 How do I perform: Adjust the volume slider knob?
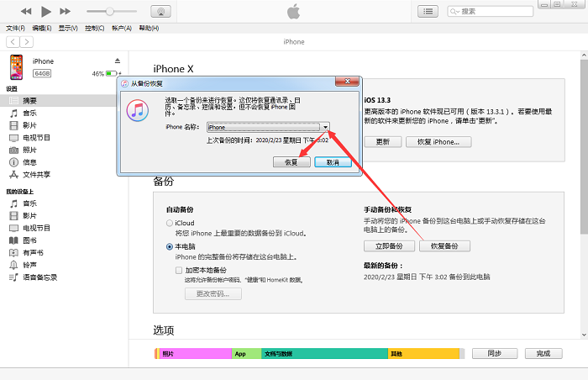[x=109, y=11]
